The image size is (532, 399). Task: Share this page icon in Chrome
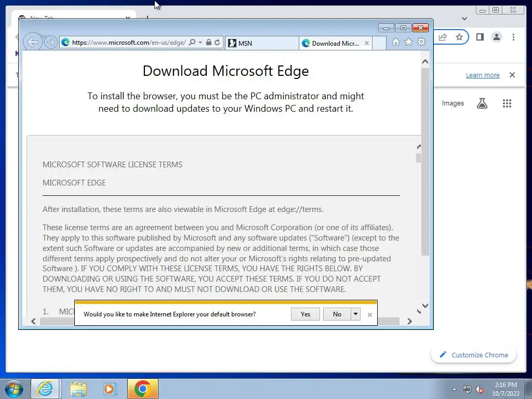click(x=443, y=37)
